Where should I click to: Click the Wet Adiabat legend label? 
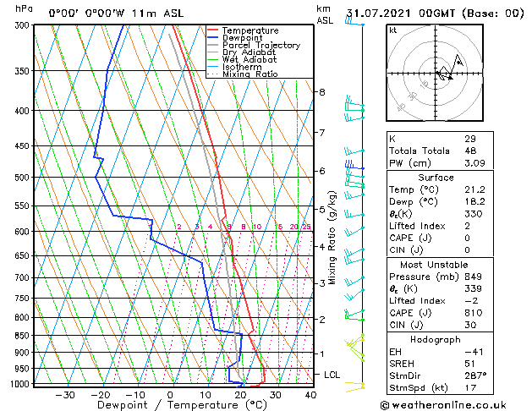tap(250, 59)
